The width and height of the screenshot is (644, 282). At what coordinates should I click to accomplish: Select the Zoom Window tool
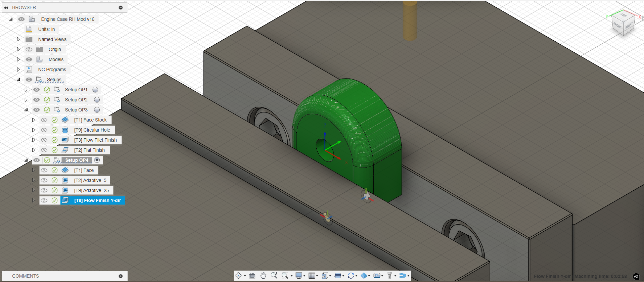coord(285,276)
